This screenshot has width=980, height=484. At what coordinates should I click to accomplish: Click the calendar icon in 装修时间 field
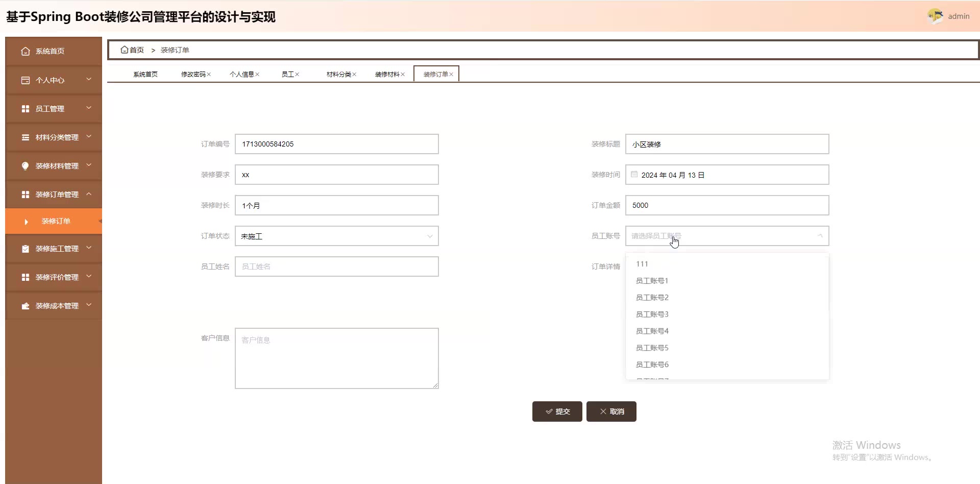point(634,175)
